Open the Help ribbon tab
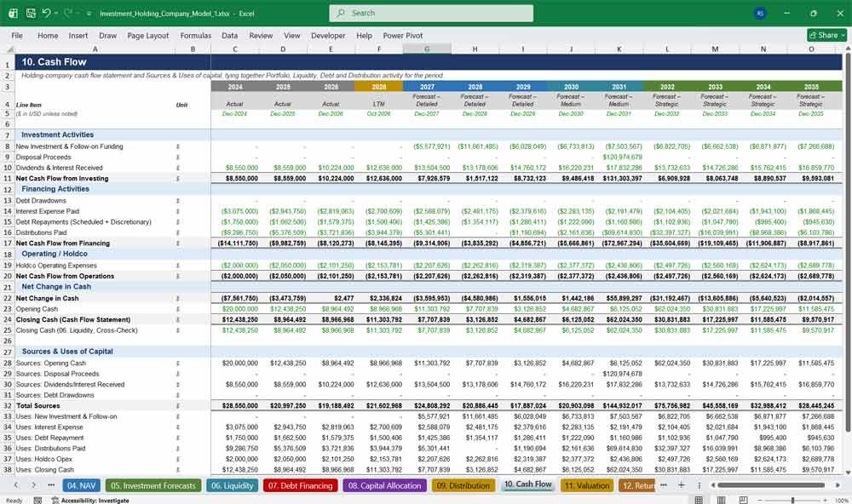Screen dimensions: 852x504 click(x=364, y=35)
